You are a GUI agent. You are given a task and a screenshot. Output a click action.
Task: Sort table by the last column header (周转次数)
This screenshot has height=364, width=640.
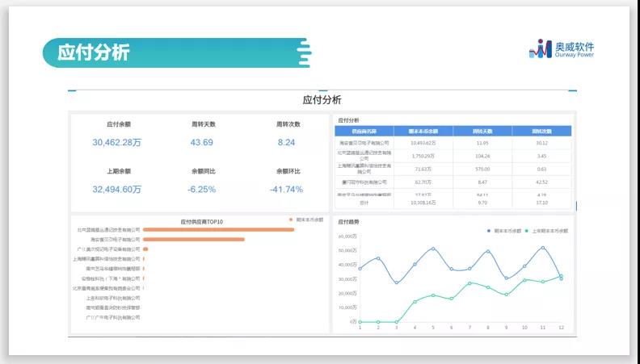pos(541,132)
